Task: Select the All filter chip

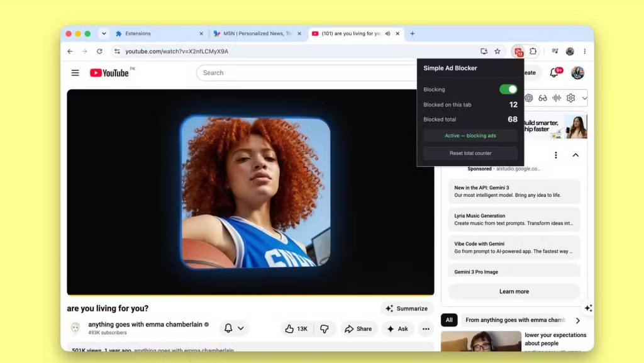Action: pyautogui.click(x=449, y=320)
